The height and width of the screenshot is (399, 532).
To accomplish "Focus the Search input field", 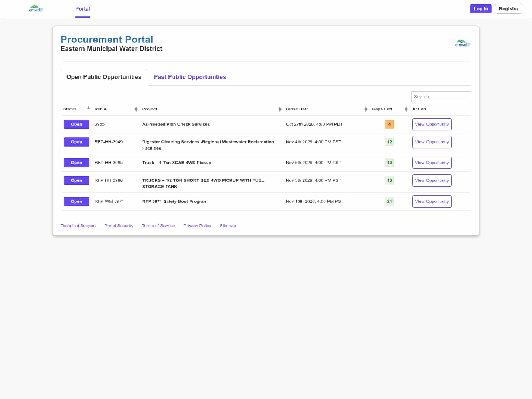I will pyautogui.click(x=441, y=96).
